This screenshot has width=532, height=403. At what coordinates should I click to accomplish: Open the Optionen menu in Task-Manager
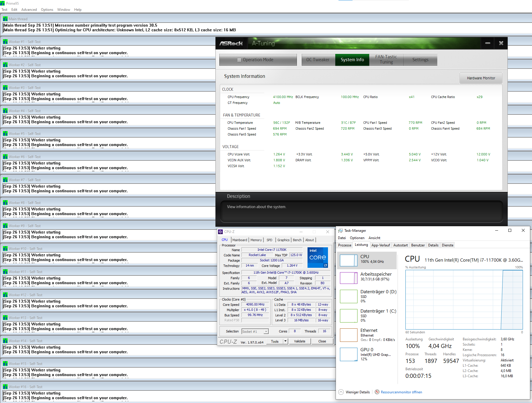click(x=357, y=238)
